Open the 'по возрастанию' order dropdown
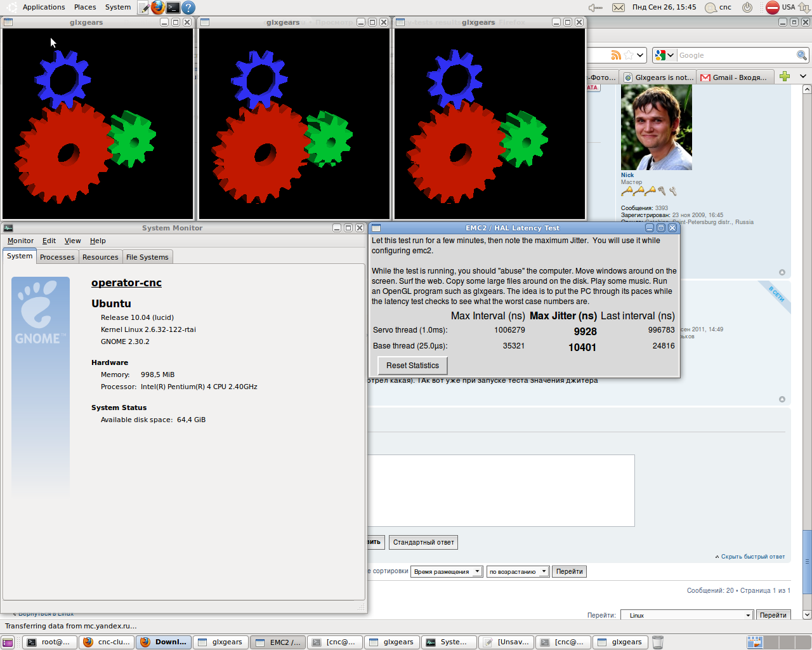The height and width of the screenshot is (650, 812). 518,571
